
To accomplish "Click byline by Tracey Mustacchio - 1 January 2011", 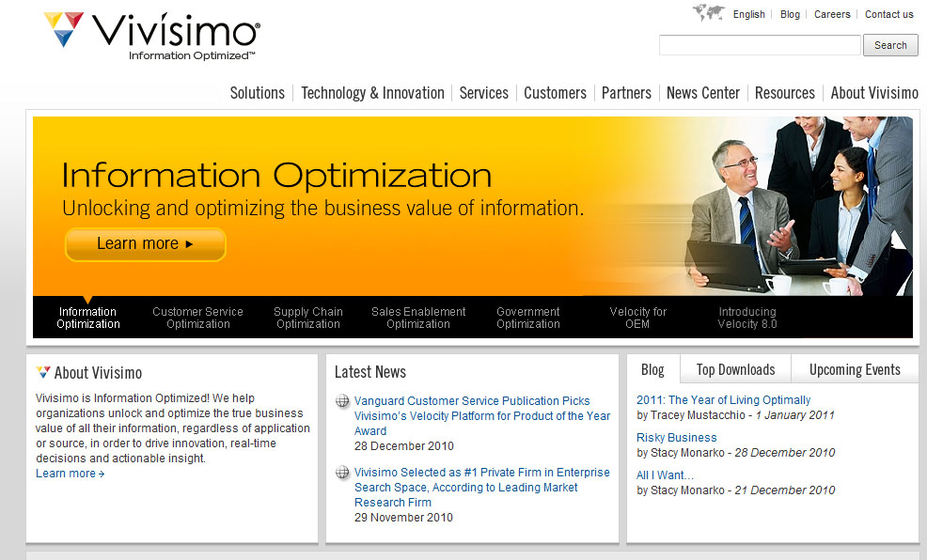I will pos(735,415).
